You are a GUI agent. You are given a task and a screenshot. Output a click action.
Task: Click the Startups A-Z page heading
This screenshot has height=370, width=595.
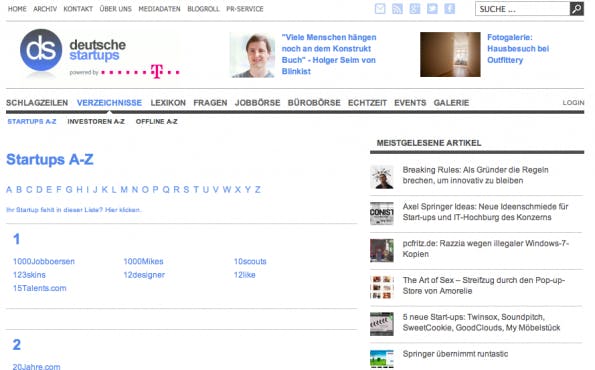tap(50, 160)
